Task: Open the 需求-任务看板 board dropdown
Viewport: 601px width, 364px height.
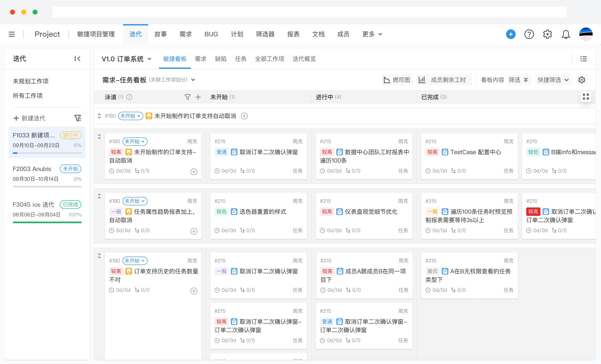Action: [x=193, y=80]
